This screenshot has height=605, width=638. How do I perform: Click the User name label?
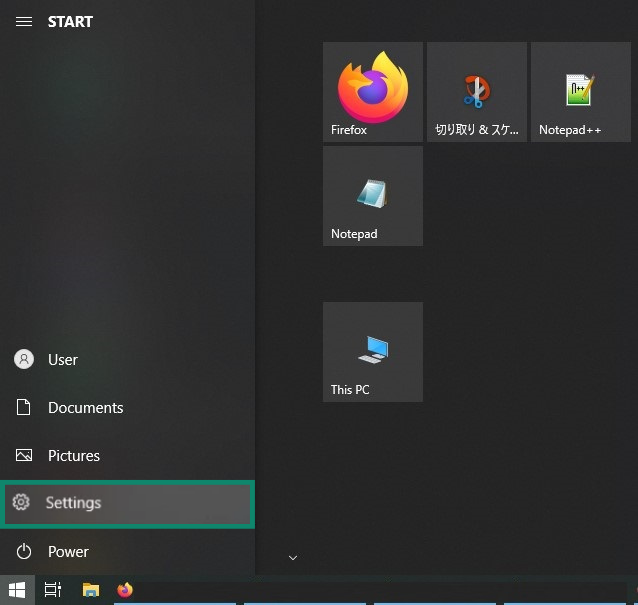(63, 359)
